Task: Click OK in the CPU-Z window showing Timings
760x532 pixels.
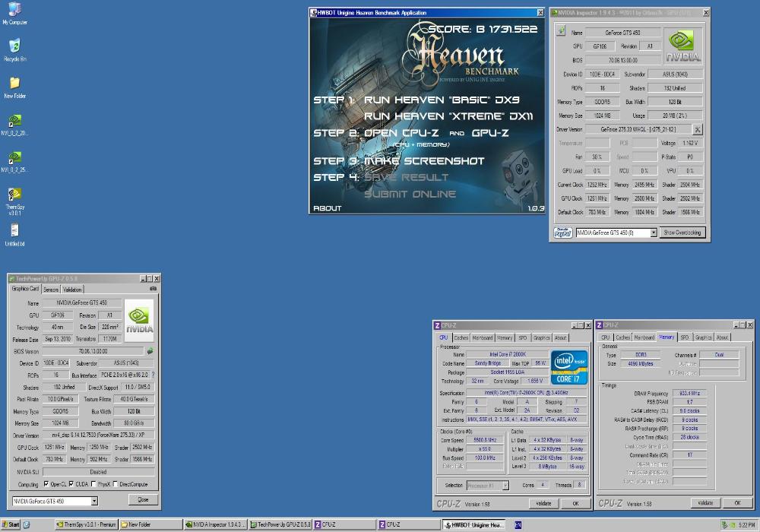Action: [737, 503]
